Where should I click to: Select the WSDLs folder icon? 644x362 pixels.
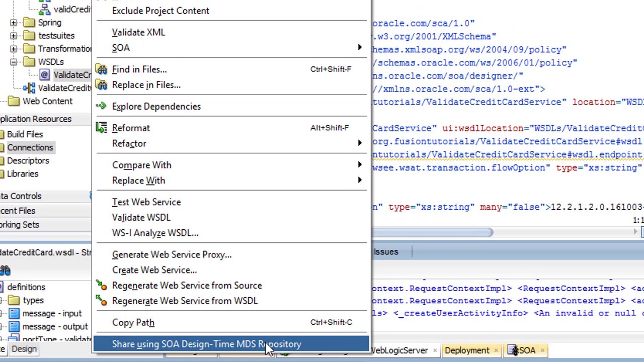click(30, 62)
